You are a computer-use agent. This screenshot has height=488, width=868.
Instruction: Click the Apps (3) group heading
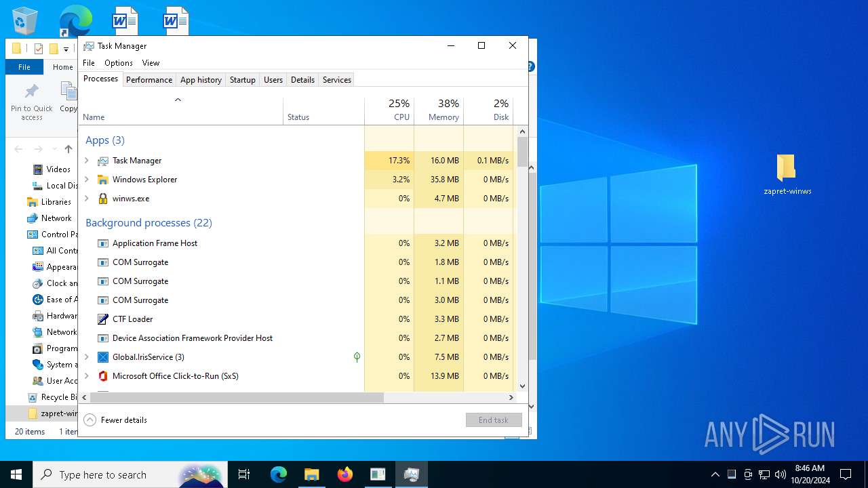(x=105, y=140)
